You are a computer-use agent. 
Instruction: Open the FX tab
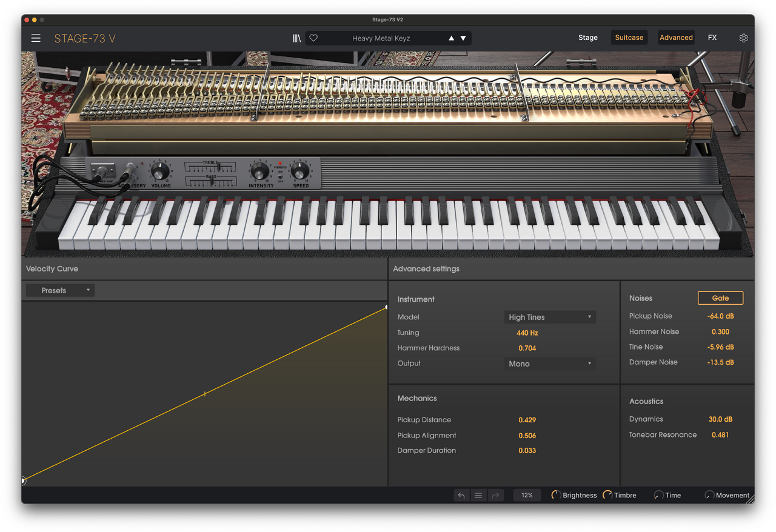coord(712,38)
